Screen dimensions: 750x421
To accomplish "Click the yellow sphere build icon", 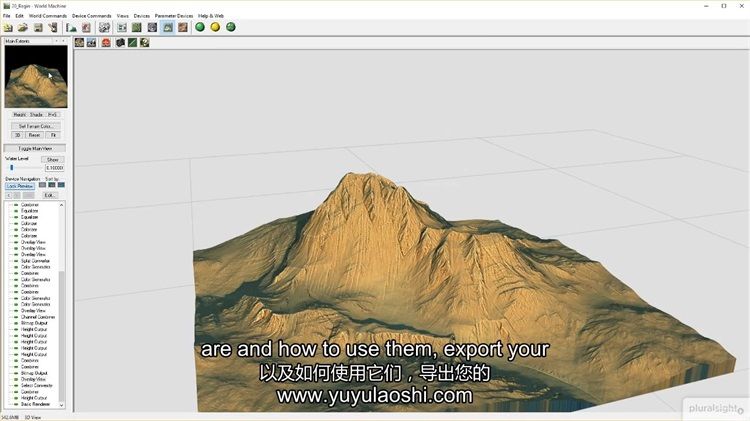I will pyautogui.click(x=215, y=28).
